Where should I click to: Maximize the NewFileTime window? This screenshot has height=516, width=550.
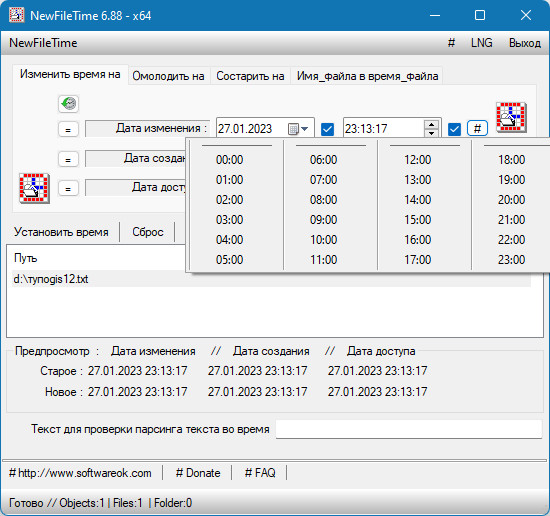click(x=480, y=15)
